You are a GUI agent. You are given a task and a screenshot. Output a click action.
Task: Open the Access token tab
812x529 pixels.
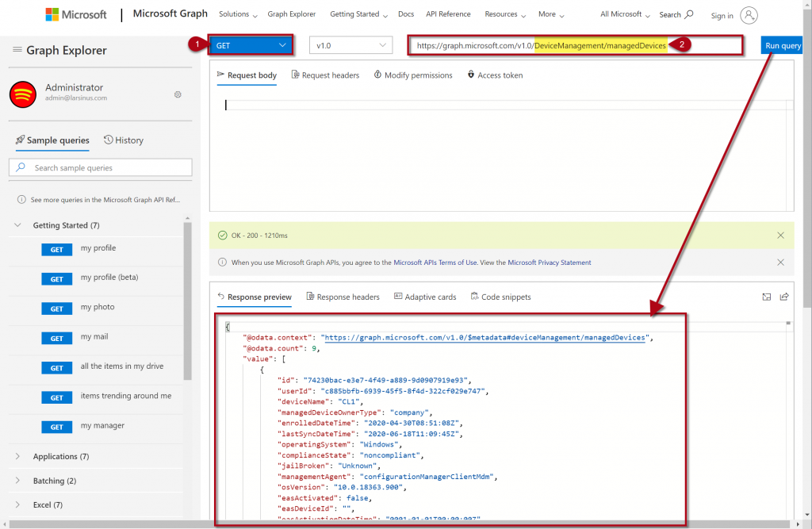(495, 75)
